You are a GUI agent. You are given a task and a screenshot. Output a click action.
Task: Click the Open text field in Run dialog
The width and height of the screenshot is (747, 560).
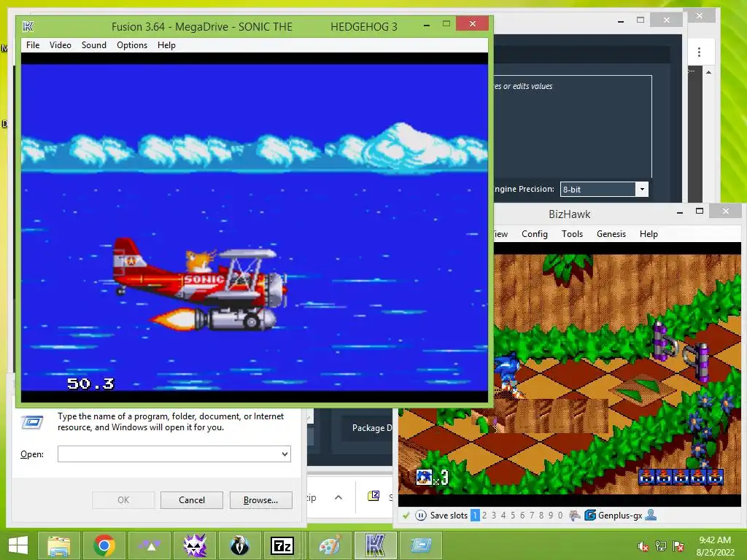(x=174, y=454)
